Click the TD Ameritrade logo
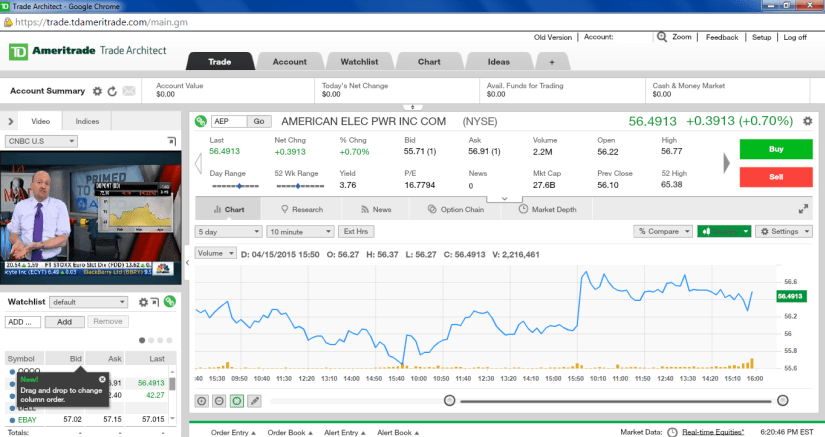The image size is (825, 437). 18,52
